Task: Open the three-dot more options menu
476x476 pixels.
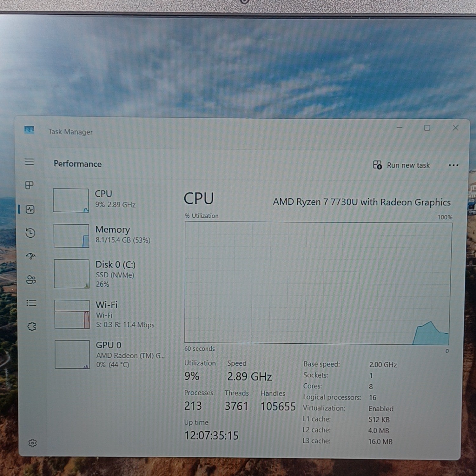Action: click(453, 165)
